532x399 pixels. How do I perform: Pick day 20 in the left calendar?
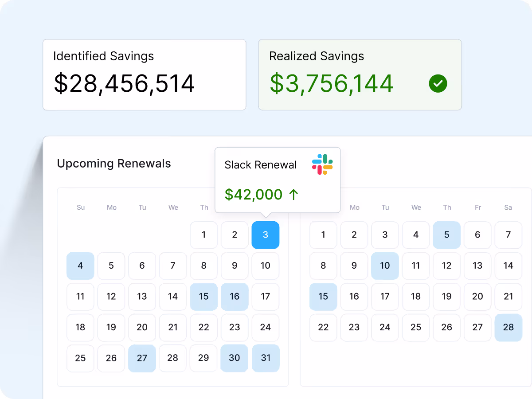142,328
